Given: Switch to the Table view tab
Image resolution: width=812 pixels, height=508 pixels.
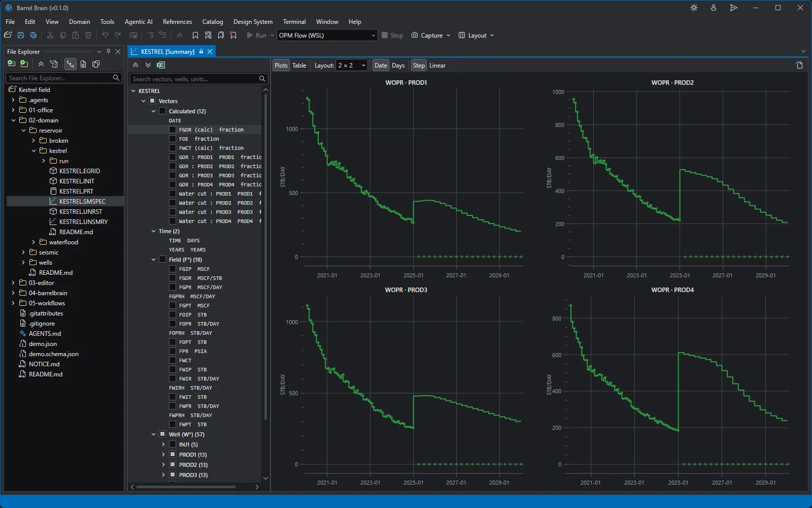Looking at the screenshot, I should pos(299,65).
